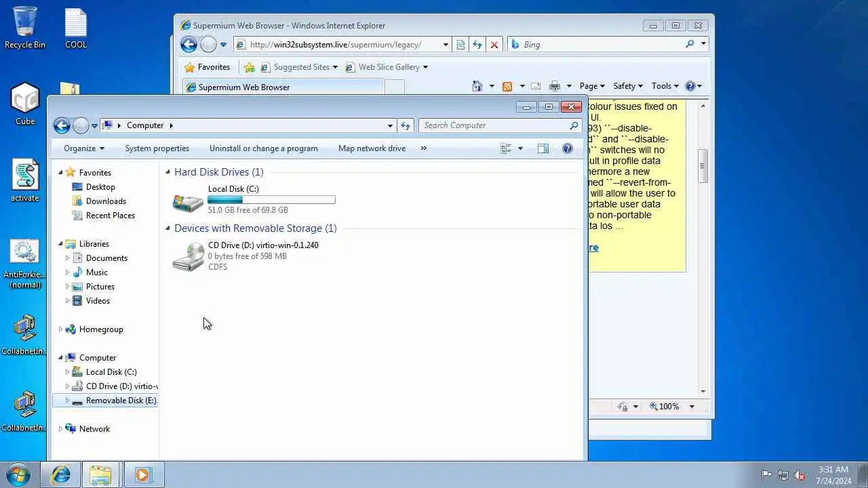Screen dimensions: 868x488
Task: Expand the Network node
Action: pos(60,429)
